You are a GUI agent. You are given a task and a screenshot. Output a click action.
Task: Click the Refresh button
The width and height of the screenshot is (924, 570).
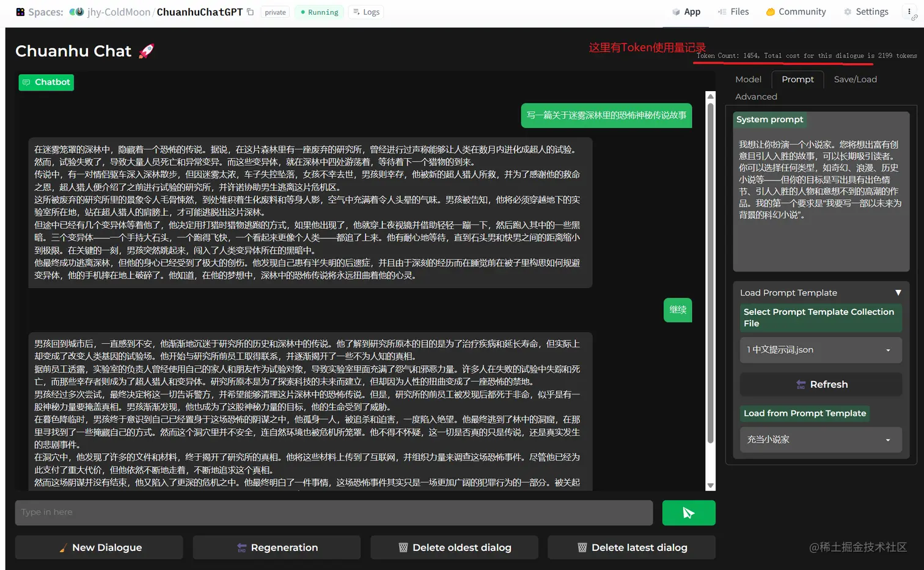click(x=821, y=384)
